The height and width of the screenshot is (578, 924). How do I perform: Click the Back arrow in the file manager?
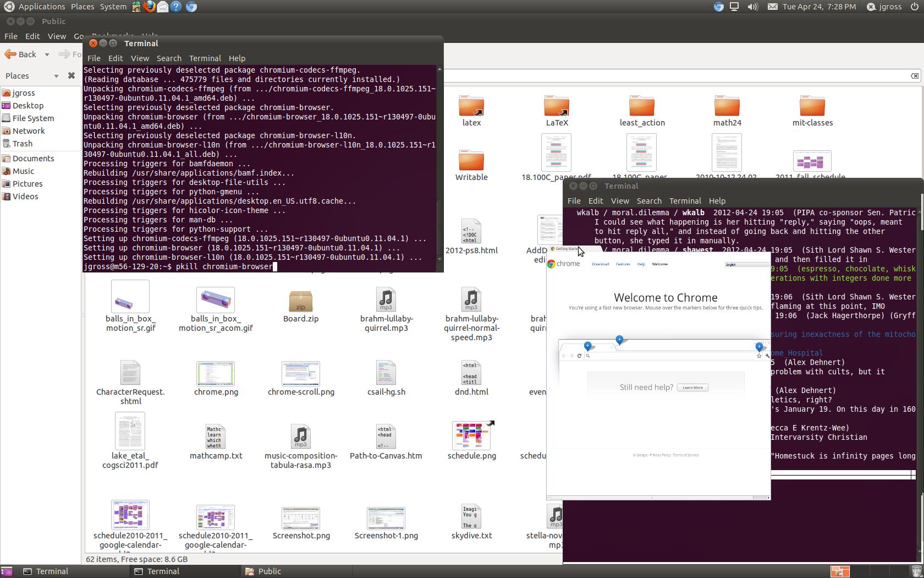tap(21, 54)
